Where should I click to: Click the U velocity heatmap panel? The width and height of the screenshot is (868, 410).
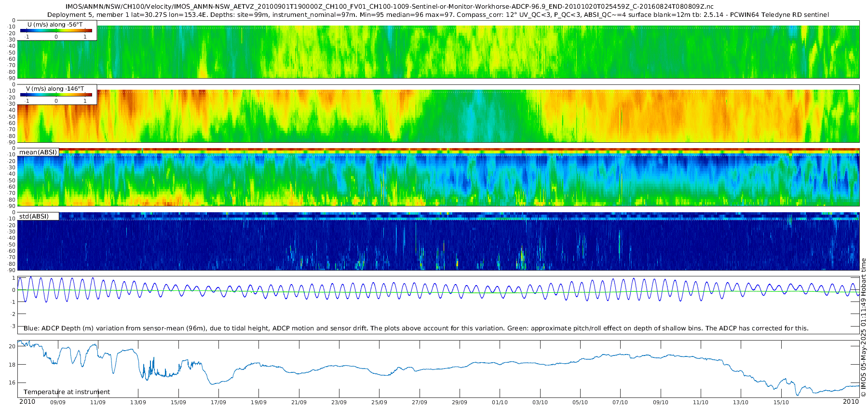pos(438,49)
